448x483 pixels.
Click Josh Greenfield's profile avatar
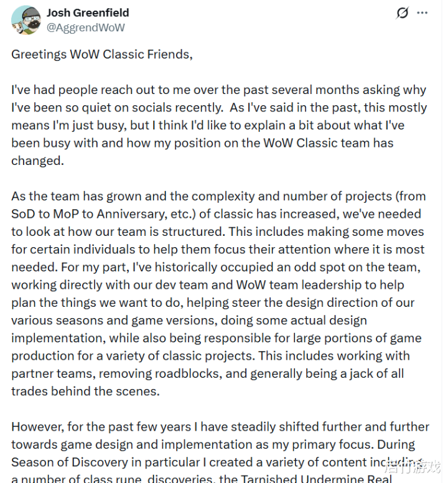click(x=26, y=20)
